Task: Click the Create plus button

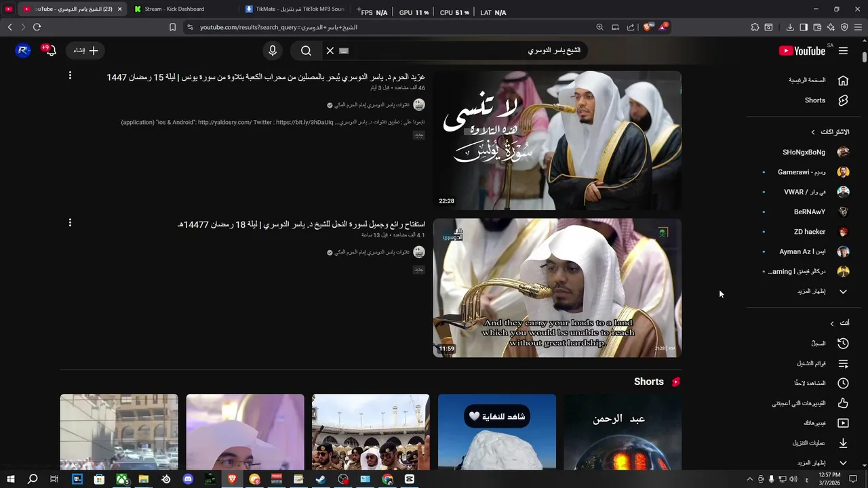Action: [x=86, y=51]
